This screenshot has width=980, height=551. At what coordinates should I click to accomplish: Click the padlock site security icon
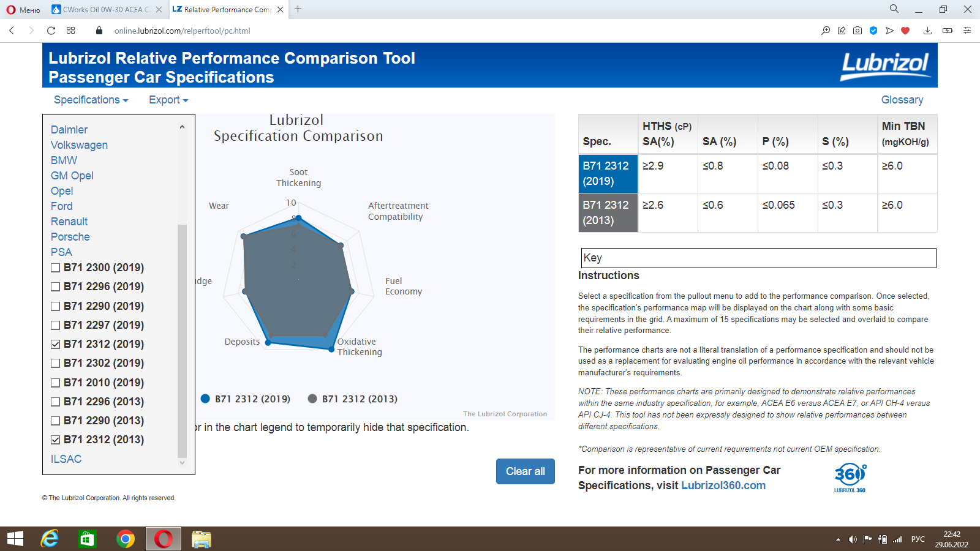tap(99, 31)
